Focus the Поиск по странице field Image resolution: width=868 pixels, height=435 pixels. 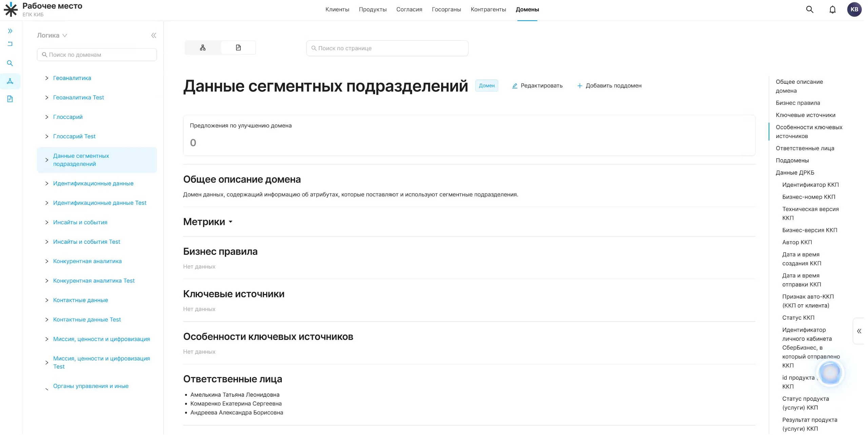[x=387, y=48]
